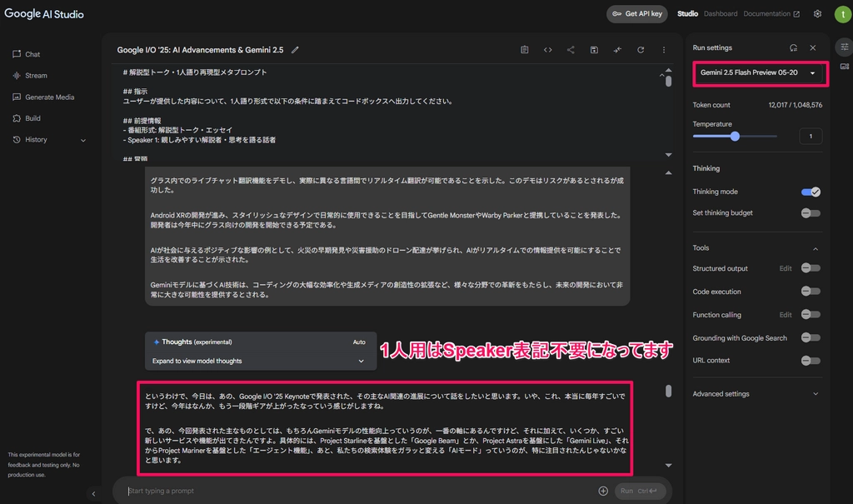Screen dimensions: 853x504
Task: Click the Generate Media icon
Action: 17,97
